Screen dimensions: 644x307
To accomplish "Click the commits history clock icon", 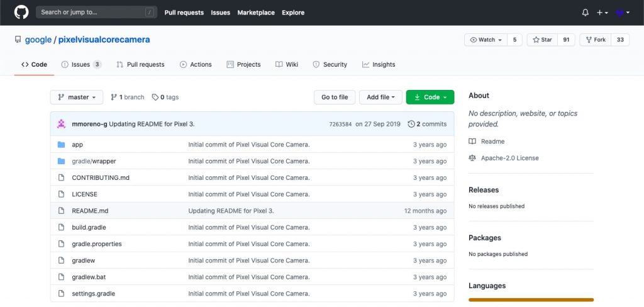I will [x=411, y=124].
